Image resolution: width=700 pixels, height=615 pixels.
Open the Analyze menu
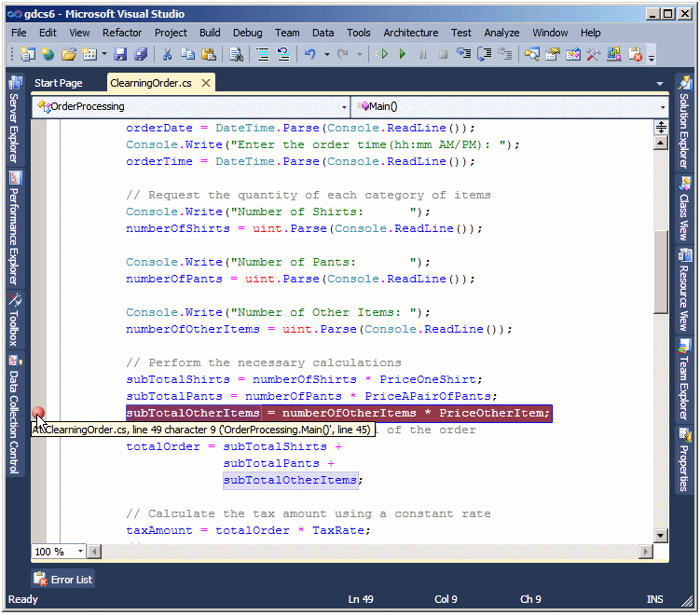501,33
